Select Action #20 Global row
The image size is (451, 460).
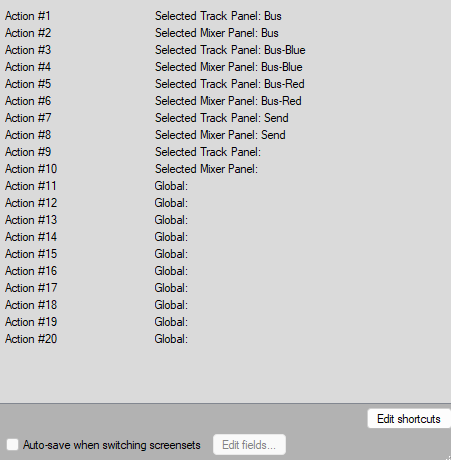225,339
